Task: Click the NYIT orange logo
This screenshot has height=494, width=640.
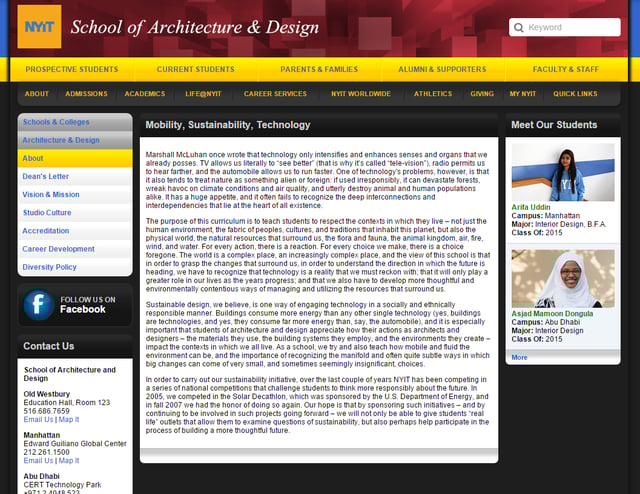Action: pos(39,27)
